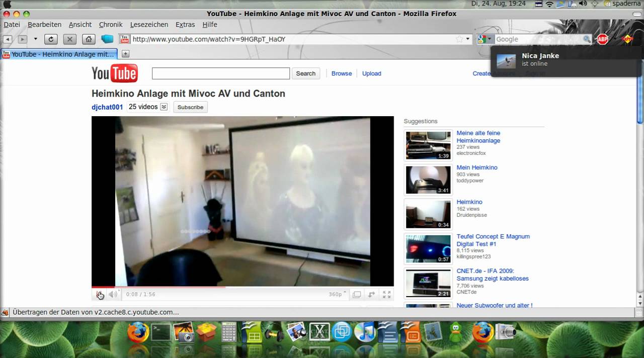Open the djchat001 channel link
The width and height of the screenshot is (644, 358).
pyautogui.click(x=107, y=107)
